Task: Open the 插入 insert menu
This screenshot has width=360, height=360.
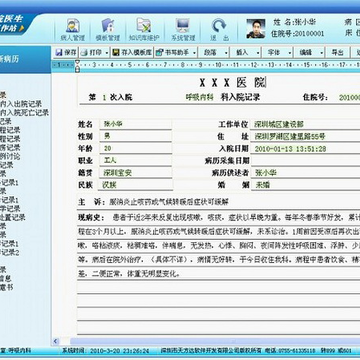Action: [x=246, y=52]
